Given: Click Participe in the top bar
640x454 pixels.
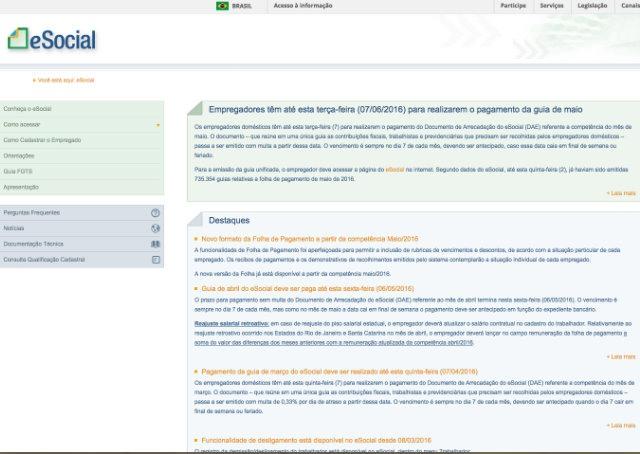Looking at the screenshot, I should (513, 6).
